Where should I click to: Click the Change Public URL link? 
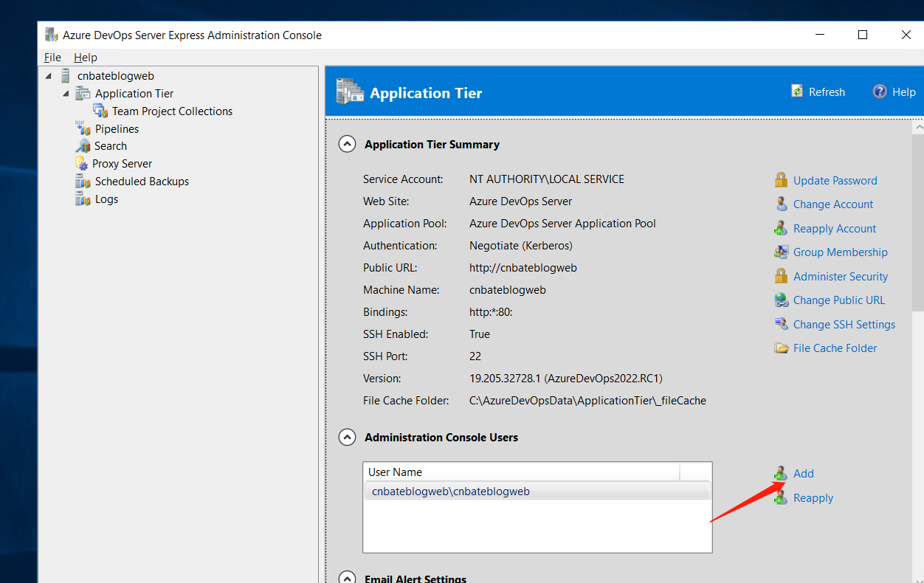click(x=839, y=300)
